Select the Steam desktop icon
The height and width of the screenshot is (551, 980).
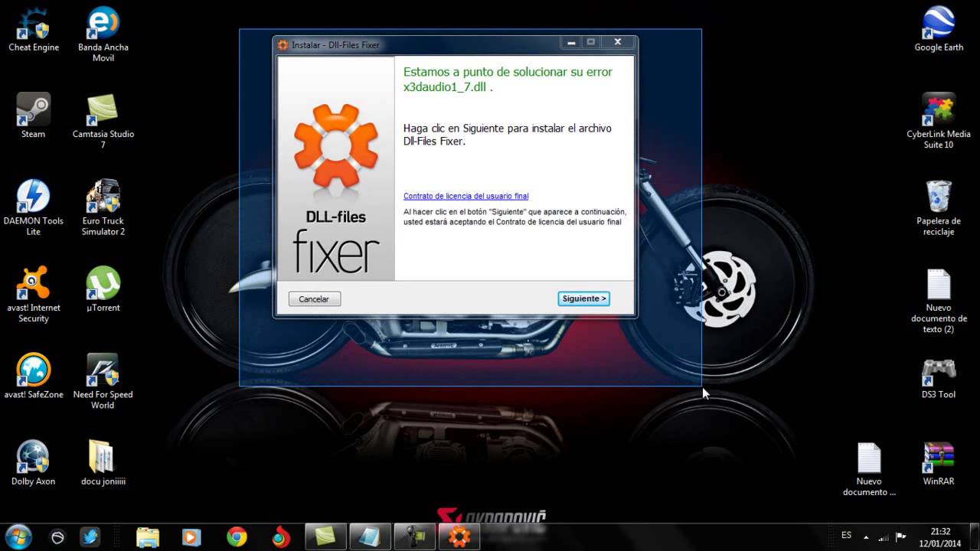pyautogui.click(x=34, y=116)
